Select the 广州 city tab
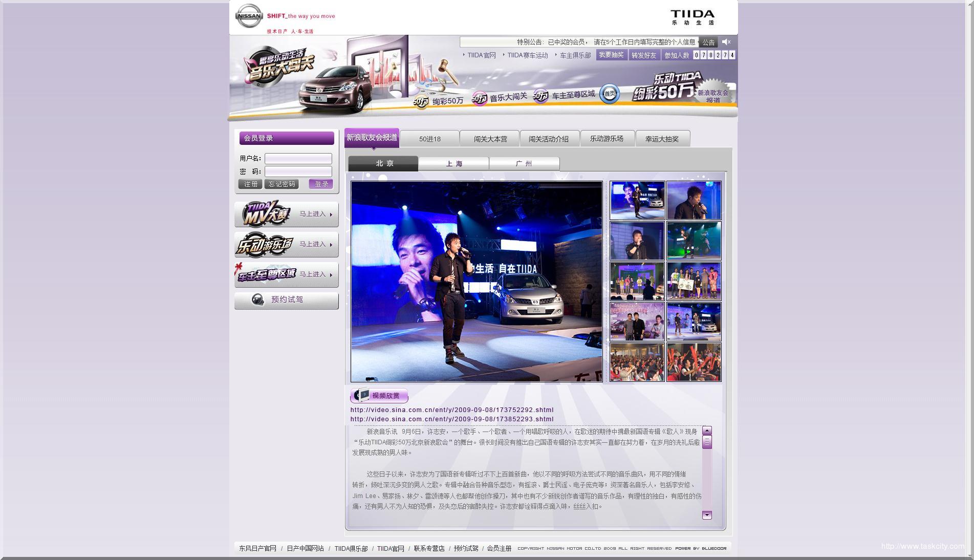The width and height of the screenshot is (974, 560). coord(524,164)
